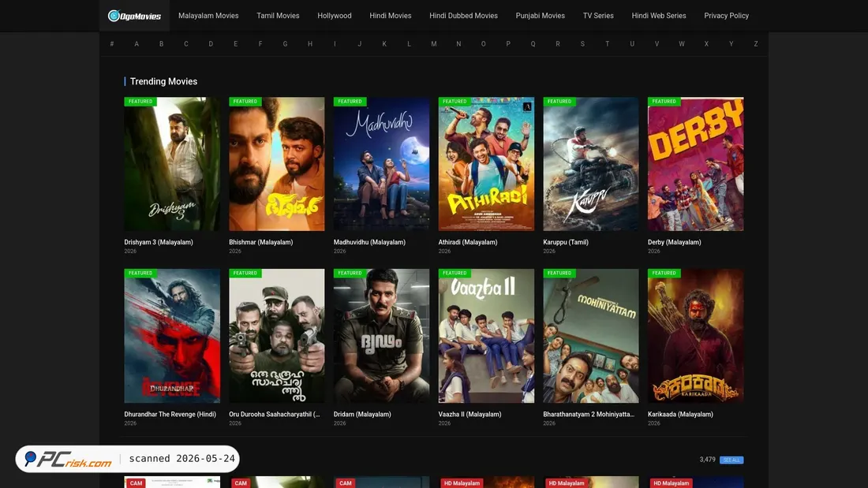868x488 pixels.
Task: Click the Derby (Malayalam) title link
Action: pos(674,242)
